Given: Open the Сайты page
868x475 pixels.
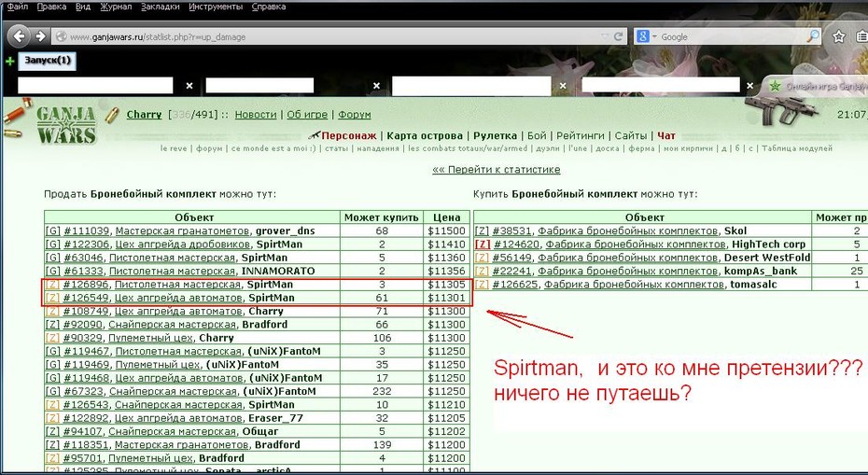Looking at the screenshot, I should (631, 135).
